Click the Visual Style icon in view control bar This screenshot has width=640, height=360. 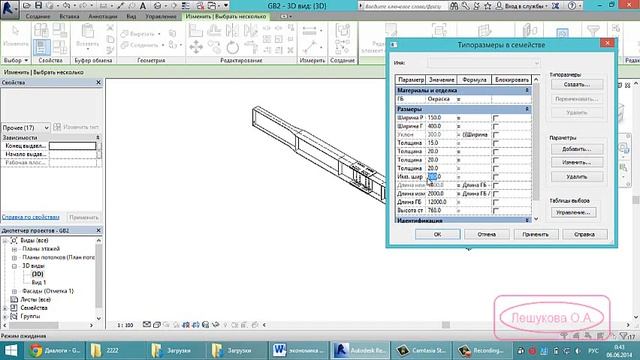[x=157, y=325]
